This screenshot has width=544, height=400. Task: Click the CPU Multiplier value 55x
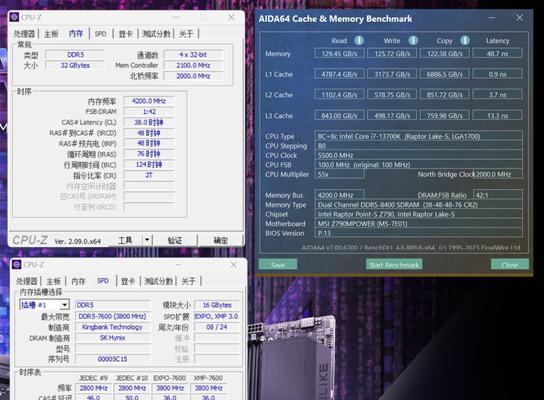340,174
